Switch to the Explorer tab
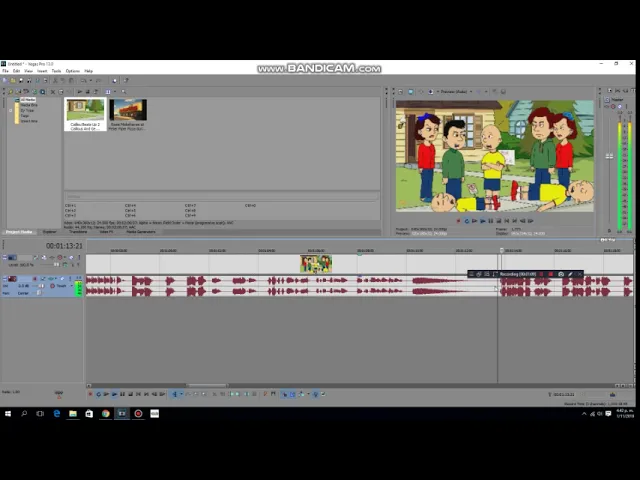This screenshot has height=480, width=640. tap(50, 232)
